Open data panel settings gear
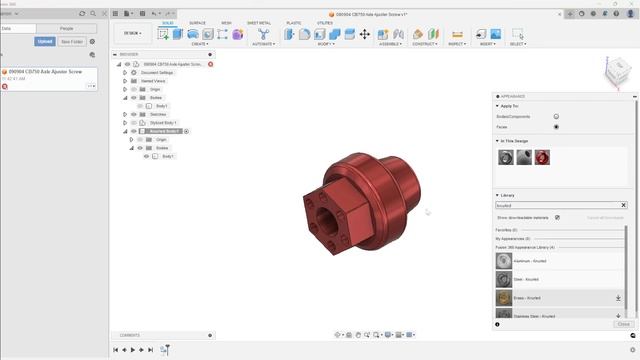The width and height of the screenshot is (640, 360). tap(92, 42)
